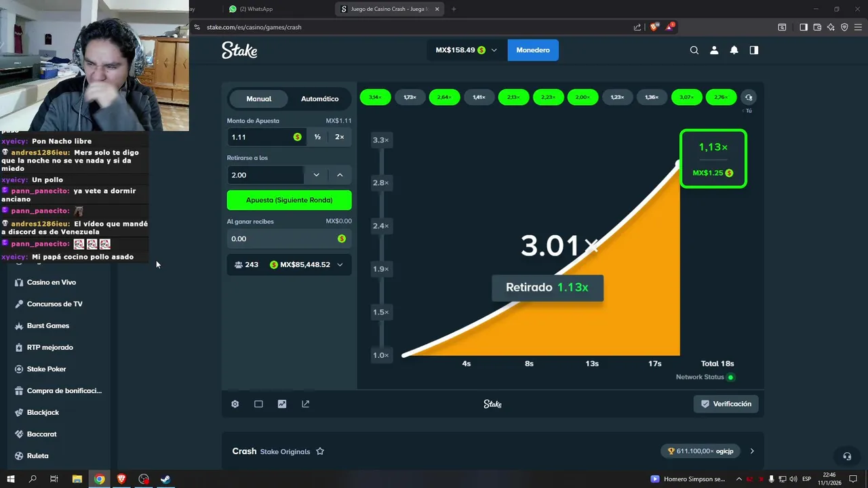Double the bet with 2× button
The width and height of the screenshot is (868, 488).
[340, 137]
